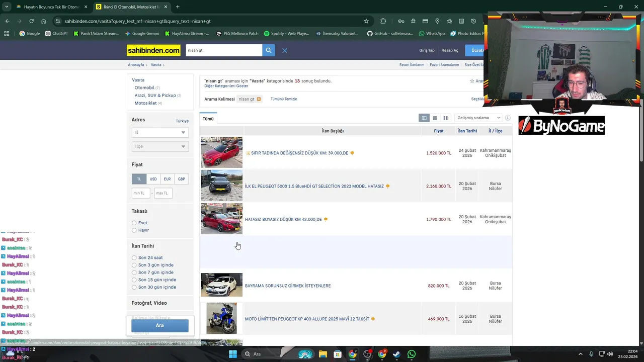The height and width of the screenshot is (362, 644).
Task: Switch to classic table view icon
Action: [424, 118]
